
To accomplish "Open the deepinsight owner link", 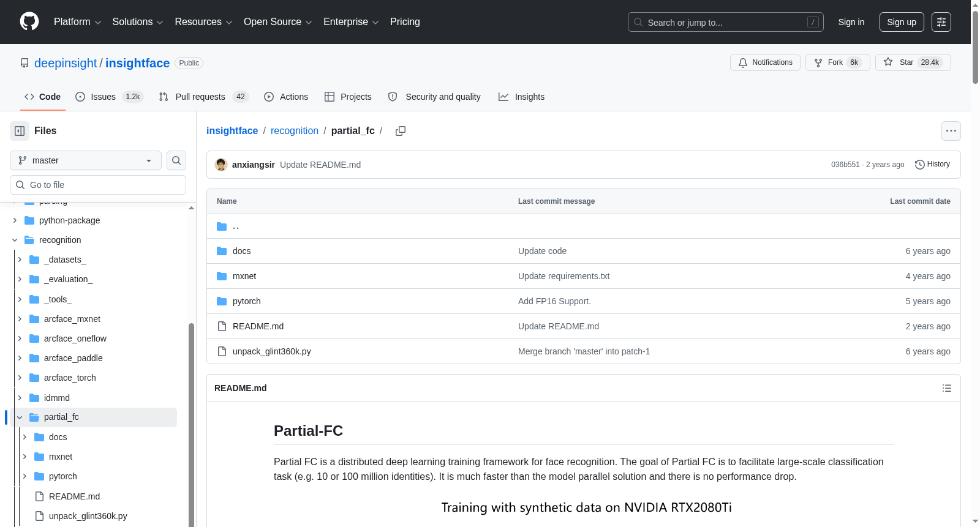I will click(x=66, y=63).
